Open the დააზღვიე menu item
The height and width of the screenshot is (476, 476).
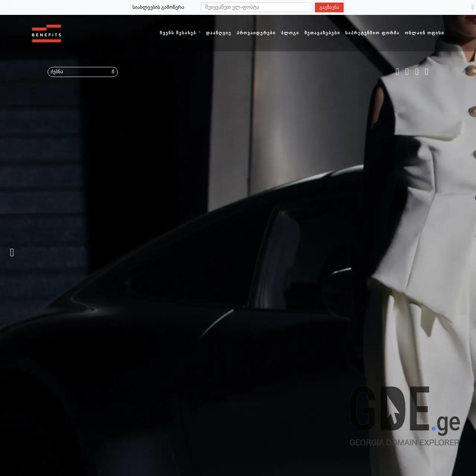click(219, 33)
